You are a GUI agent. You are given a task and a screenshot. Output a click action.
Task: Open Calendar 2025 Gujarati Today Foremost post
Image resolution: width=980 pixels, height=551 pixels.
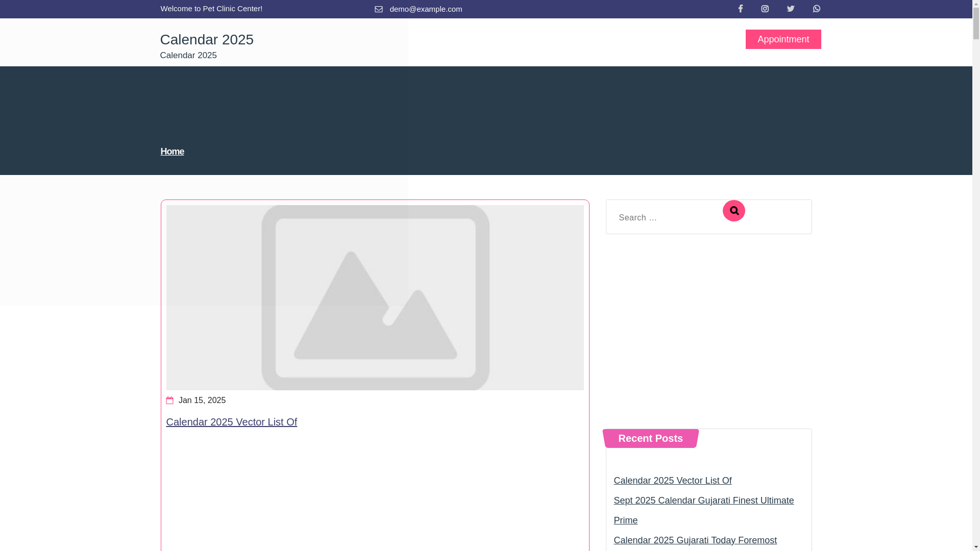pyautogui.click(x=695, y=540)
